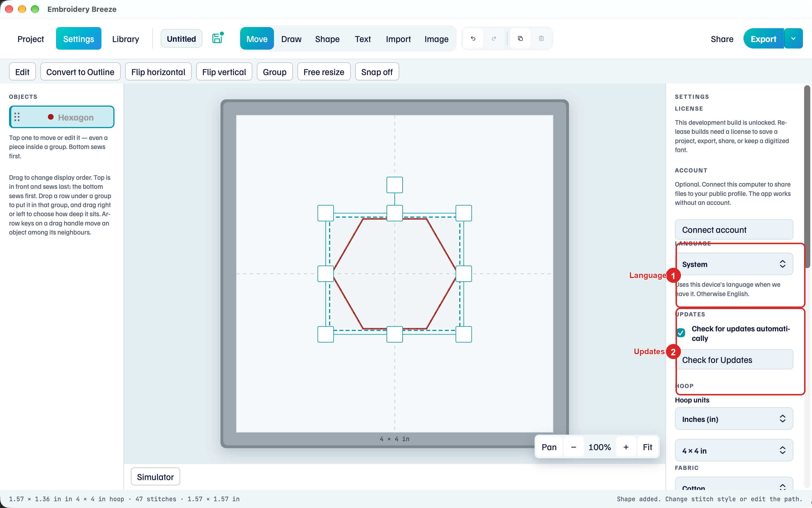
Task: Click the Share button
Action: click(x=722, y=39)
